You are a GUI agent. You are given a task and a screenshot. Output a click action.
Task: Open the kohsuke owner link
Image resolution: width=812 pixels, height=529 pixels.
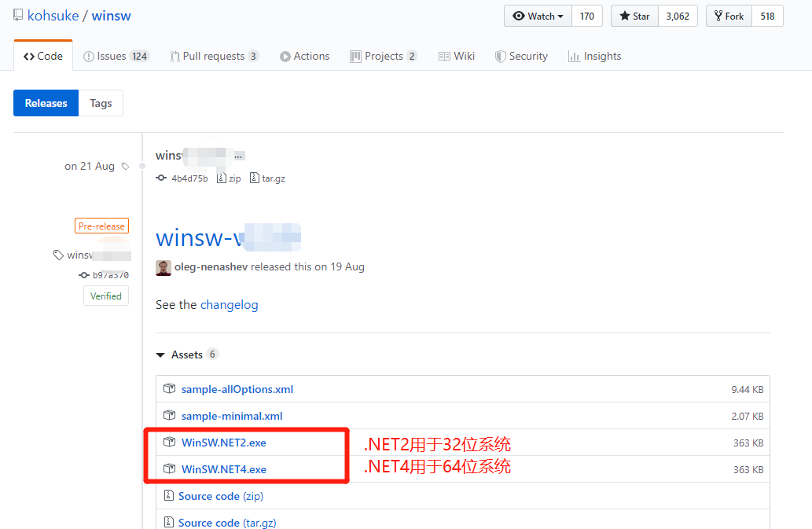53,16
